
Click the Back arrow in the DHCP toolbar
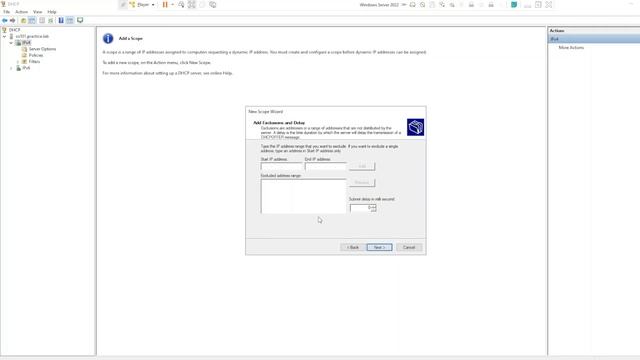pos(4,20)
